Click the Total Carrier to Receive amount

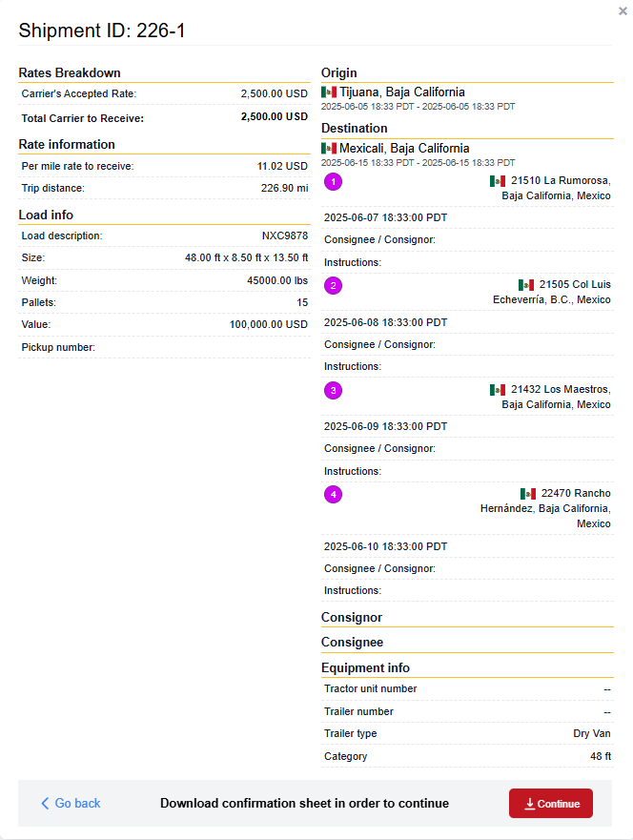pos(275,116)
